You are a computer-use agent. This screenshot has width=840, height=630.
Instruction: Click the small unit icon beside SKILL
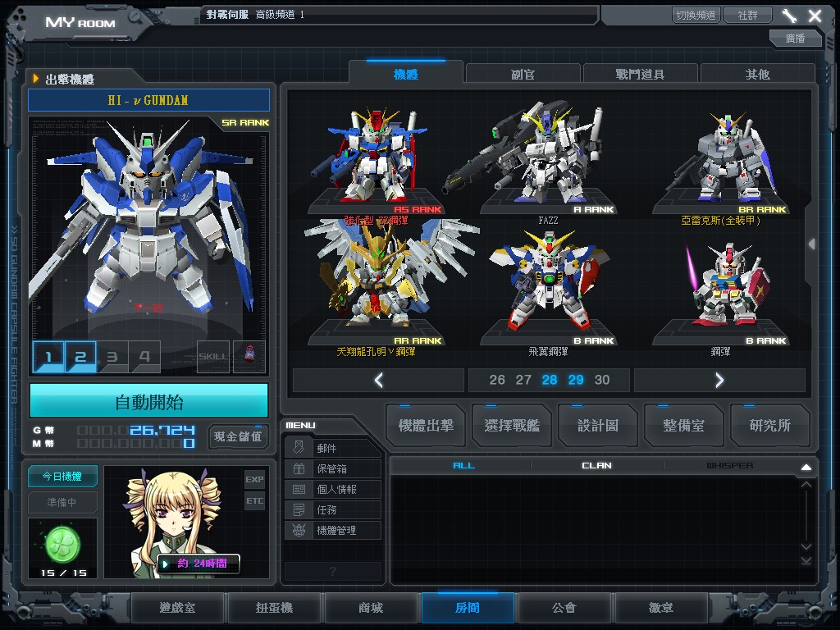pos(249,357)
